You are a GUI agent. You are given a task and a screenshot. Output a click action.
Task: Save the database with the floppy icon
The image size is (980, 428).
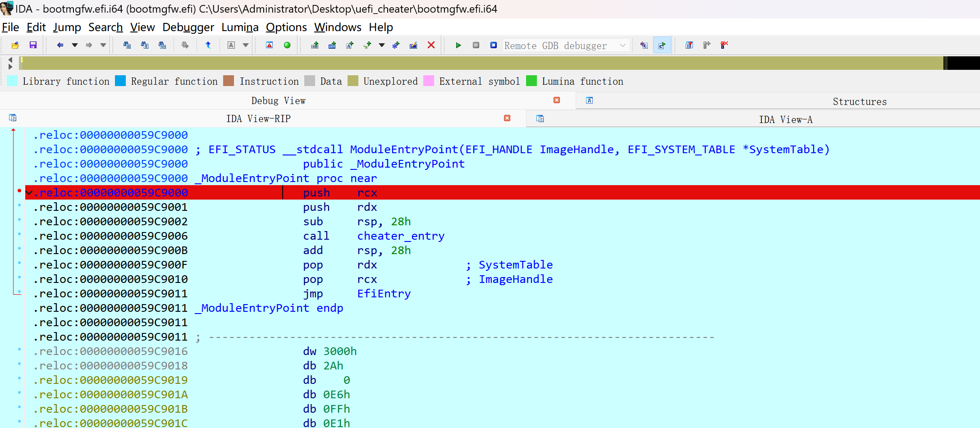(x=33, y=45)
